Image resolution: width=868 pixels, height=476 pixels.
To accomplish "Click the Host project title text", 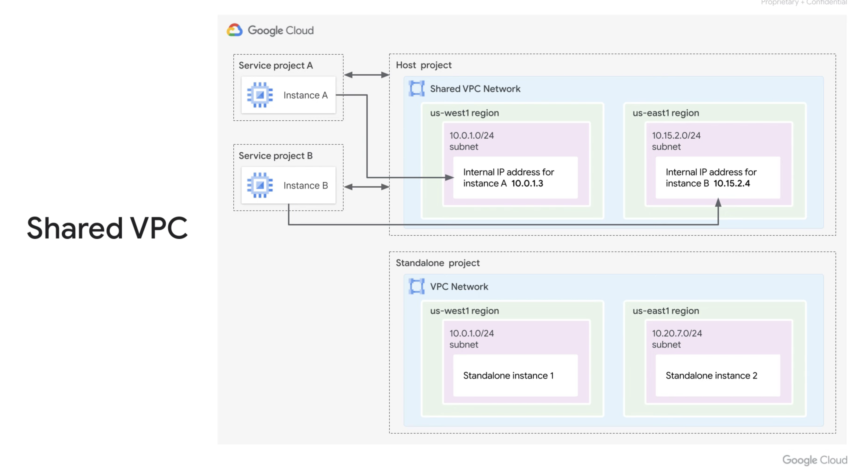I will (424, 65).
